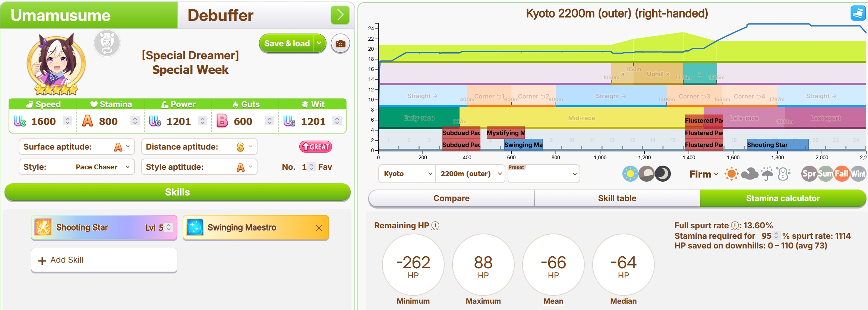Select the daytime sun time-of-day icon
The height and width of the screenshot is (310, 868).
click(x=630, y=174)
